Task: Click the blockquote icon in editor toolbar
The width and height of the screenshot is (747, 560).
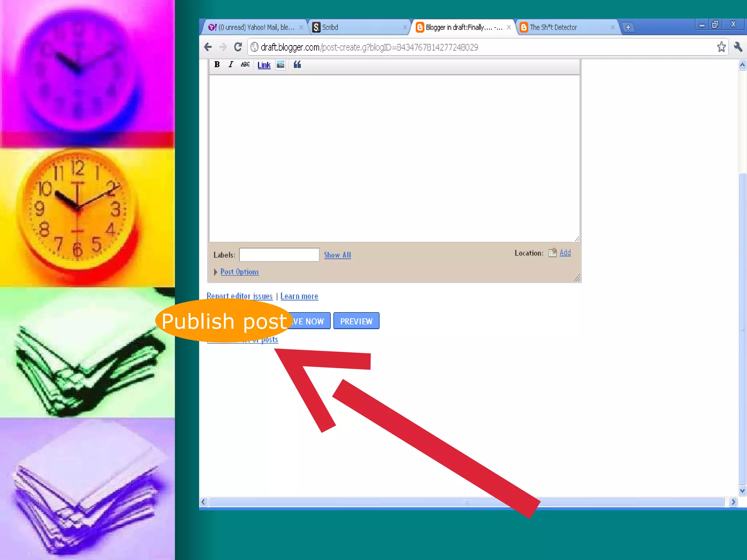Action: (297, 65)
